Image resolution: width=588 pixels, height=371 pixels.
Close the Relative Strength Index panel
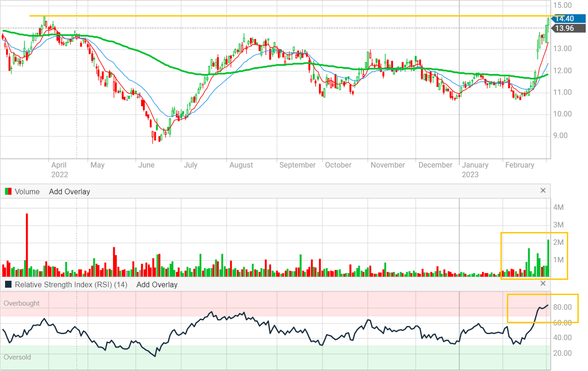(x=543, y=284)
